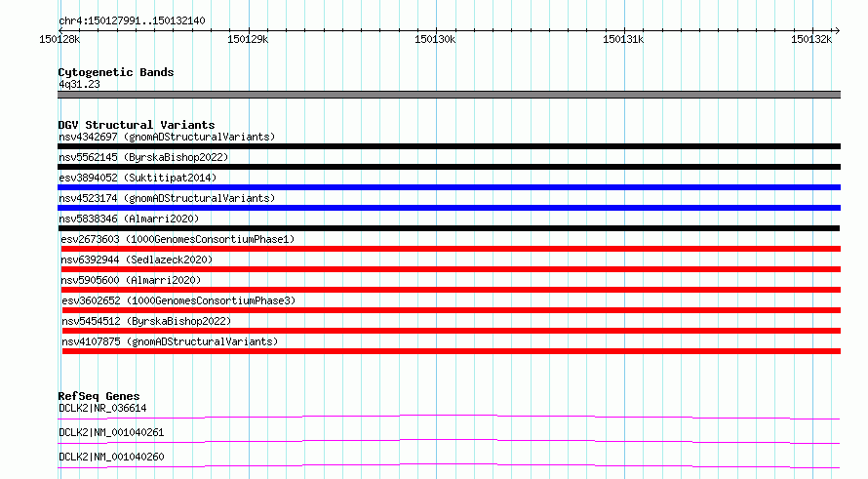The width and height of the screenshot is (868, 479).
Task: Click the 150132k ruler tick label
Action: [x=811, y=39]
